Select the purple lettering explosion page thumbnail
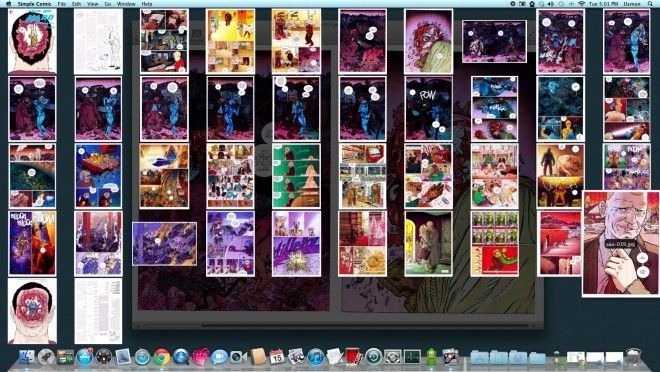 click(296, 243)
